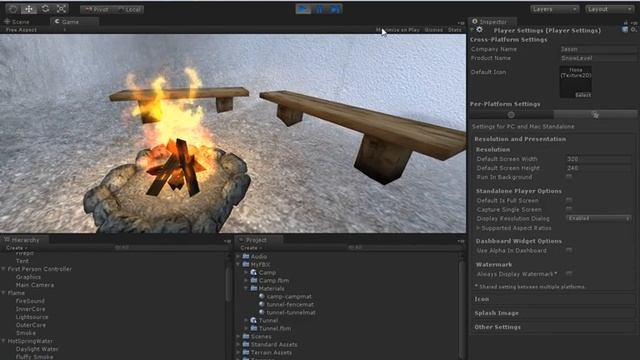Screen dimensions: 640x360
Task: Open Create menu in Hierarchy panel
Action: pyautogui.click(x=16, y=248)
